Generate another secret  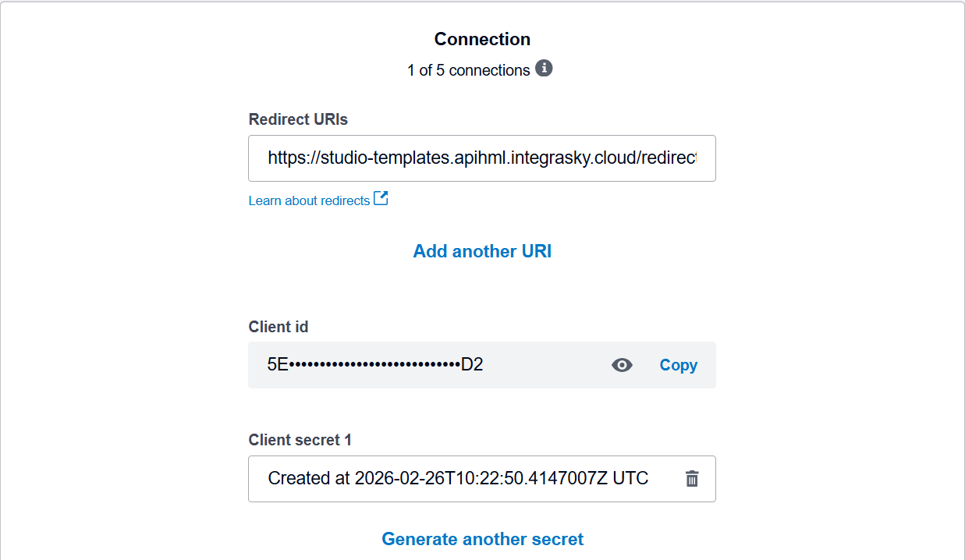pos(482,539)
